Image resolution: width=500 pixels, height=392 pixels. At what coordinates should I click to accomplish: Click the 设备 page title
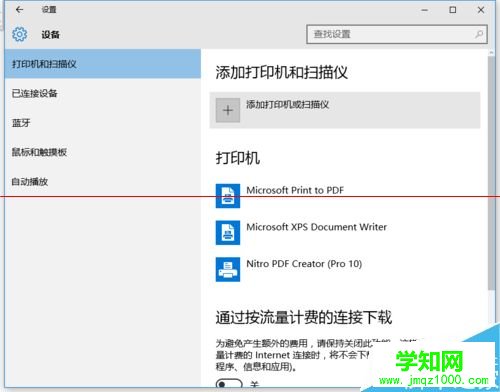(x=50, y=34)
